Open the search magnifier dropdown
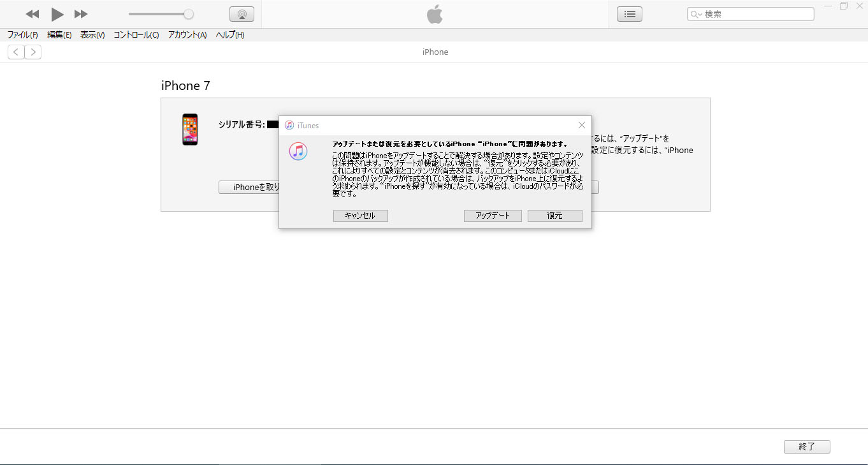Image resolution: width=868 pixels, height=465 pixels. 696,14
